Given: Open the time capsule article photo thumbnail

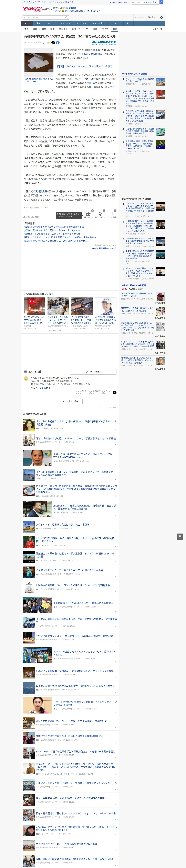Looking at the screenshot, I should (39, 62).
